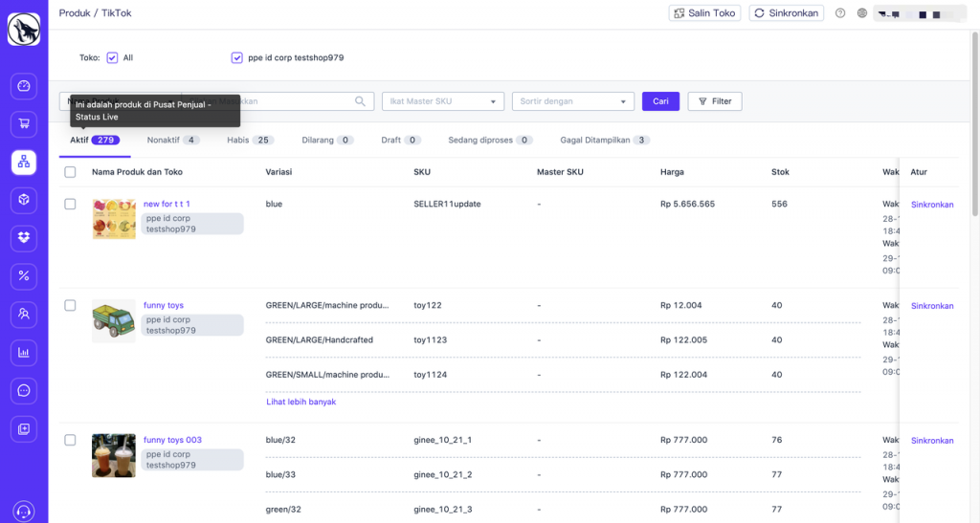Check the 'new for t t 1' row checkbox
Viewport: 980px width, 523px height.
pos(70,204)
